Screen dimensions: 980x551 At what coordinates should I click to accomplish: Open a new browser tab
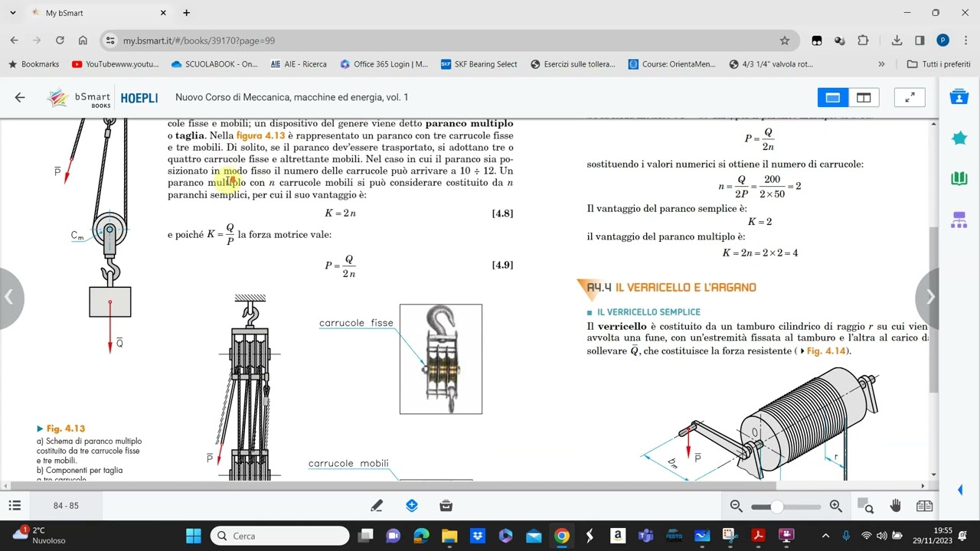tap(186, 13)
